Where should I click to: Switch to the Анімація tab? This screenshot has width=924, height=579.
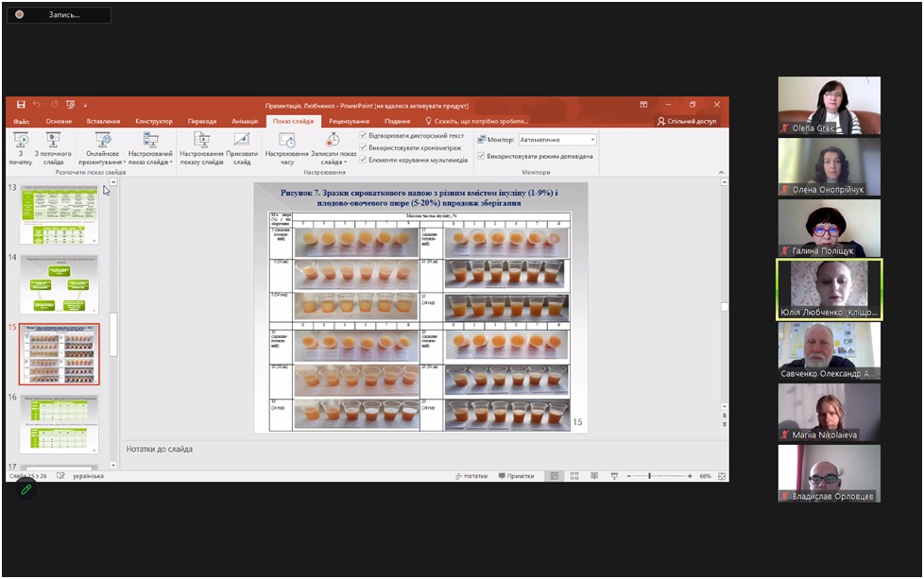pyautogui.click(x=245, y=121)
